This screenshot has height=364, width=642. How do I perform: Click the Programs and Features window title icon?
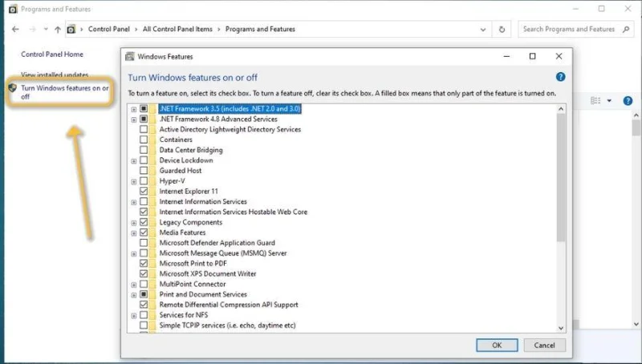[13, 9]
